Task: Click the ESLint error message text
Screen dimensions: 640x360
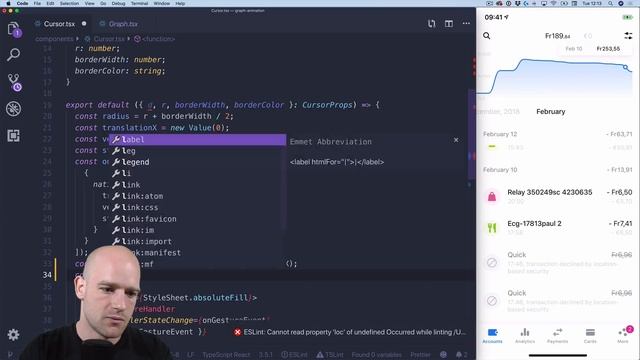Action: point(354,332)
